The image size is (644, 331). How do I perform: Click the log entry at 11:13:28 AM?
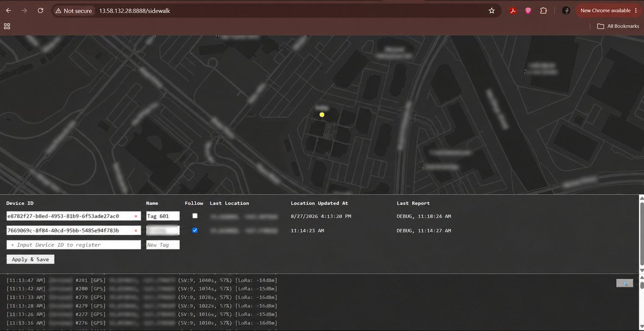[142, 305]
